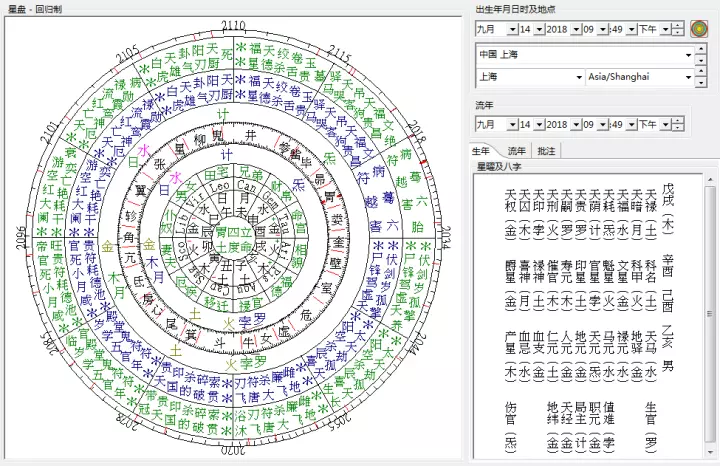Click the 辛酉 month pillar text
This screenshot has width=720, height=466.
click(668, 266)
